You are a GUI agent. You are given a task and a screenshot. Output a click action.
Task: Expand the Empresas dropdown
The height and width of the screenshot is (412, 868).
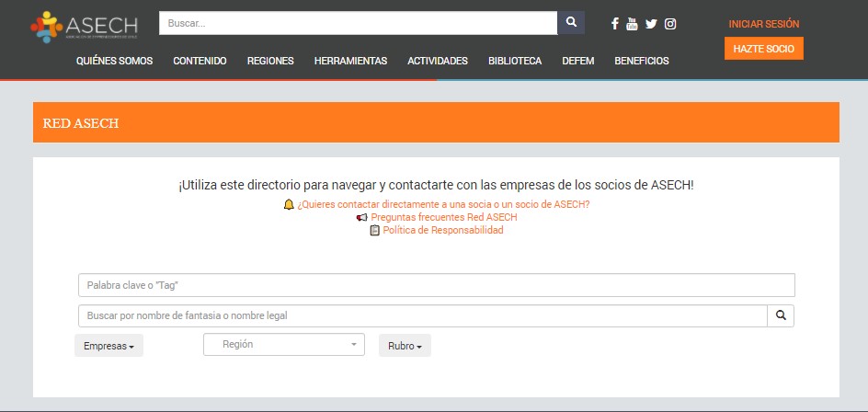pyautogui.click(x=108, y=346)
